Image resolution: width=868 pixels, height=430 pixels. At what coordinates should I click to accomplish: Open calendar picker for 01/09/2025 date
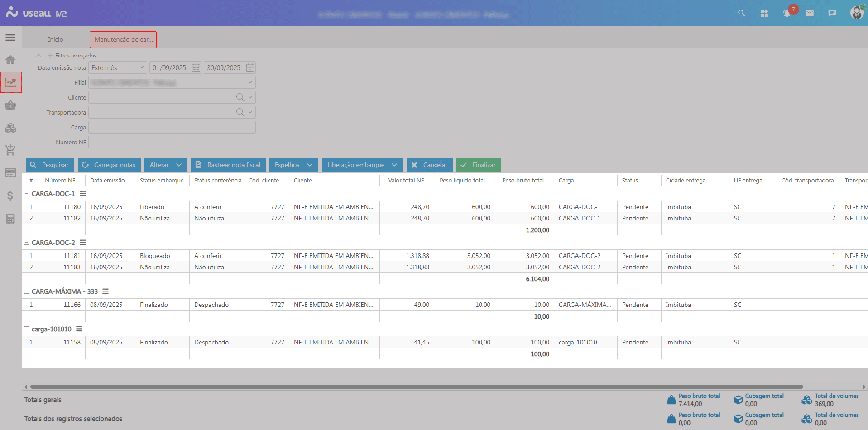coord(196,68)
